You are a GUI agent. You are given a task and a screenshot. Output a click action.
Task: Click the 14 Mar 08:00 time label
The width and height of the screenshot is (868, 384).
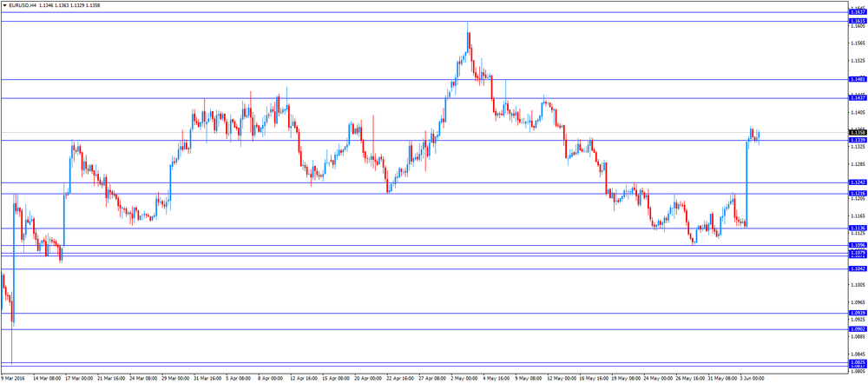click(x=47, y=380)
